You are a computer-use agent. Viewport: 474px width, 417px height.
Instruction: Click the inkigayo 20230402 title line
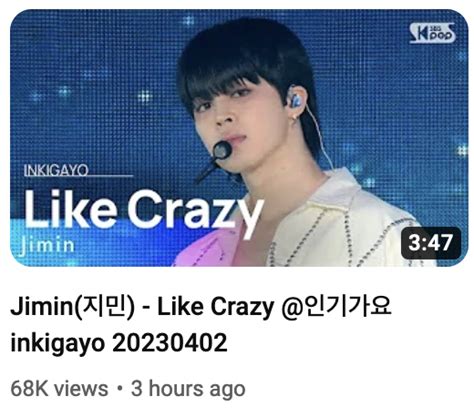click(x=119, y=343)
